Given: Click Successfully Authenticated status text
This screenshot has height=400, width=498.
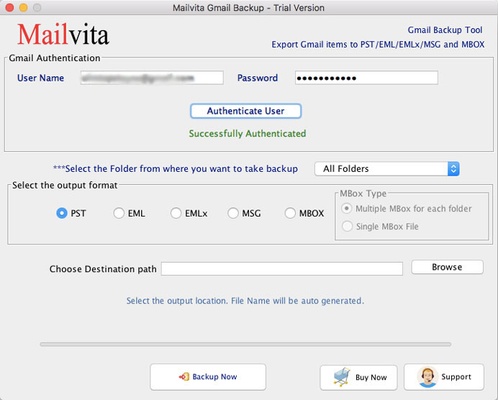Looking at the screenshot, I should (x=247, y=134).
